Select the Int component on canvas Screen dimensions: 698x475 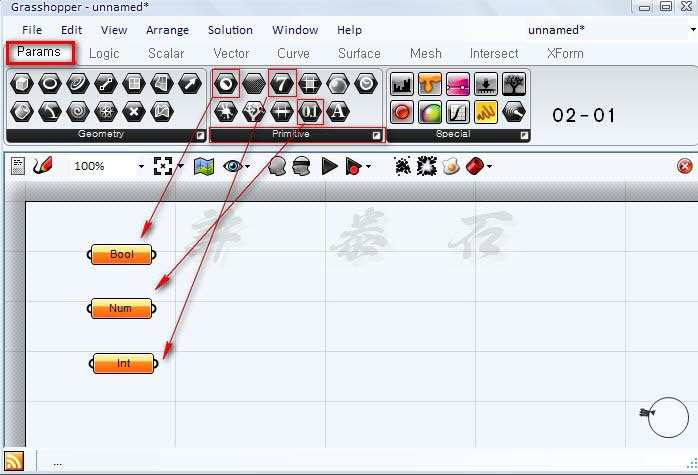click(123, 363)
